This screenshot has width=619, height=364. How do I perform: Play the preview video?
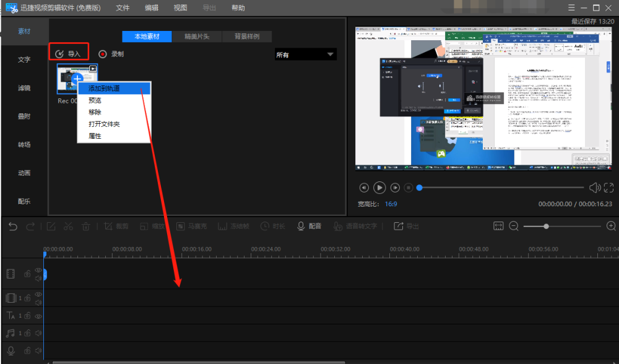(x=379, y=188)
